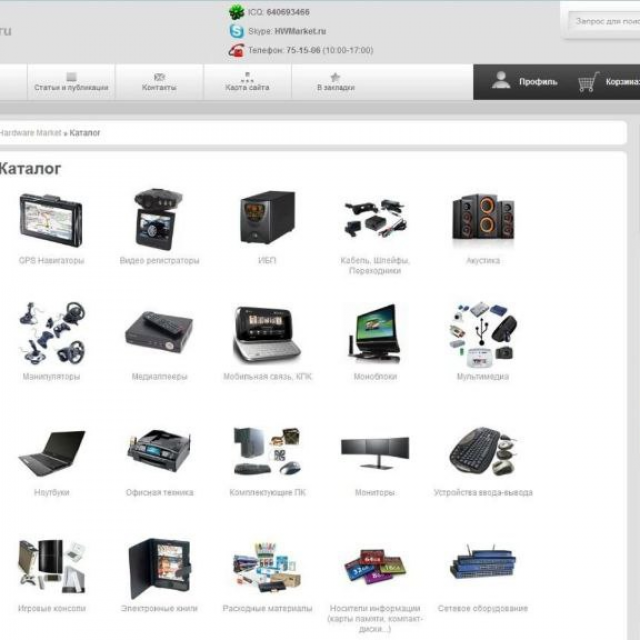Open the Игровые консоли category image
640x640 pixels.
click(x=52, y=567)
